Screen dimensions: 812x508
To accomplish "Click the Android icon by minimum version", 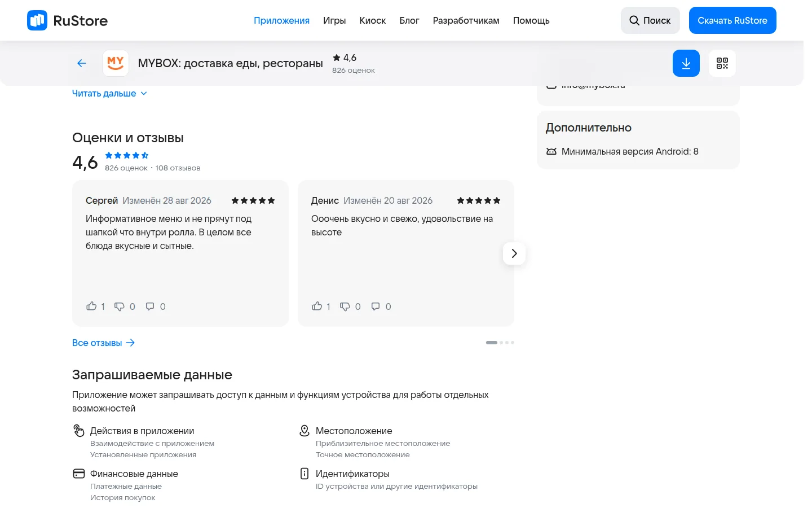I will pos(551,151).
